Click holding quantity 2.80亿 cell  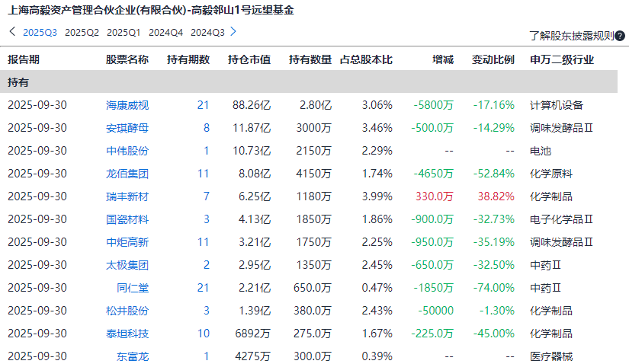316,105
